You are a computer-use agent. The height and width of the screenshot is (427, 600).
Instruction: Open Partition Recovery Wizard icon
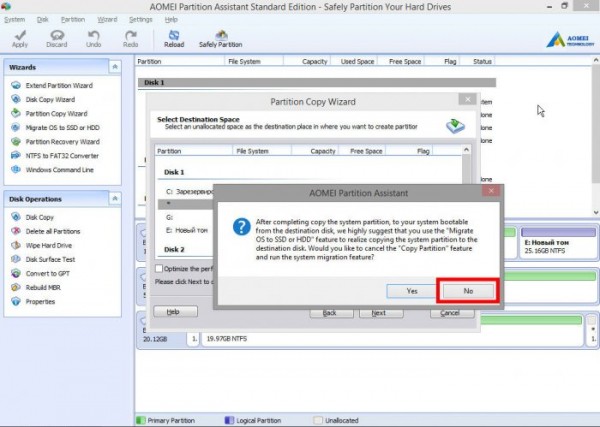16,142
